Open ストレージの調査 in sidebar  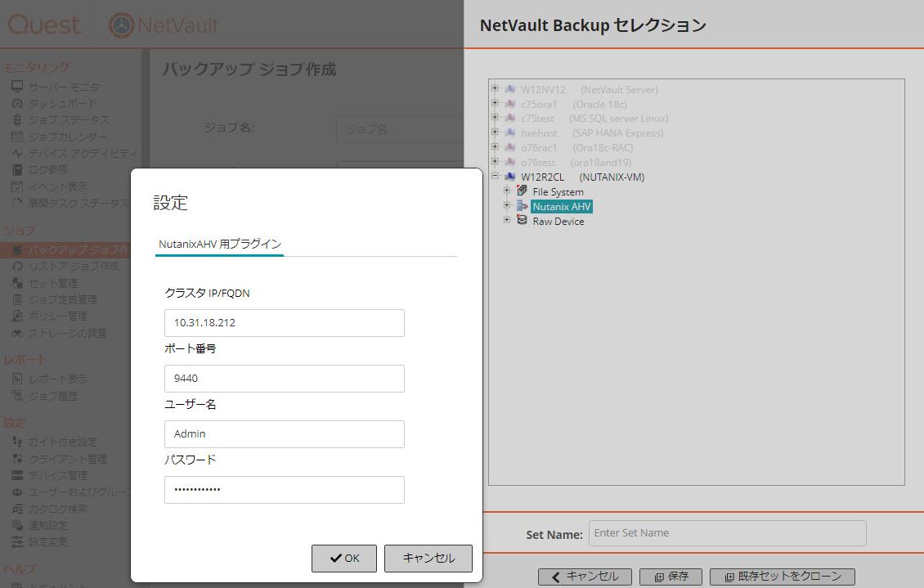coord(68,334)
